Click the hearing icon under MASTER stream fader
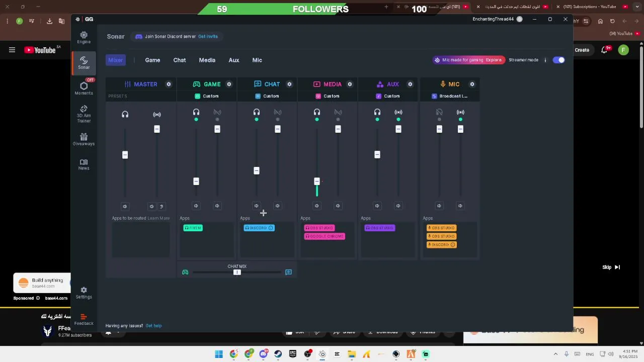Image resolution: width=644 pixels, height=362 pixels. (162, 206)
